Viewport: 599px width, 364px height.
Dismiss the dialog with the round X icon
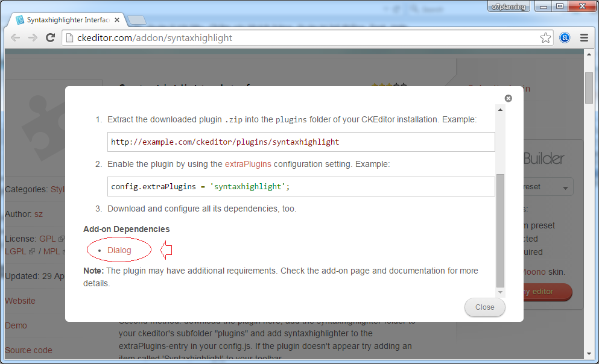click(508, 98)
